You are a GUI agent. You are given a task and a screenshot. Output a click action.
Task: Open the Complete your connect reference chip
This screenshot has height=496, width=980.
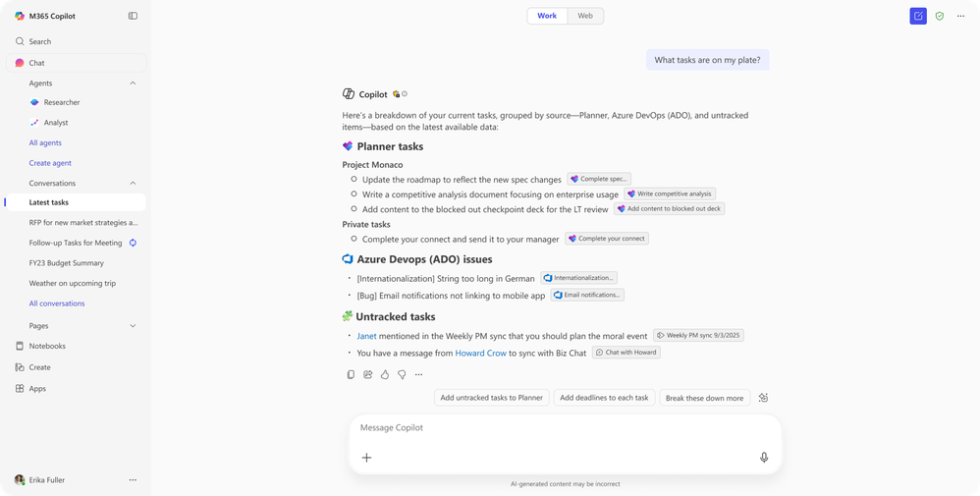click(606, 239)
